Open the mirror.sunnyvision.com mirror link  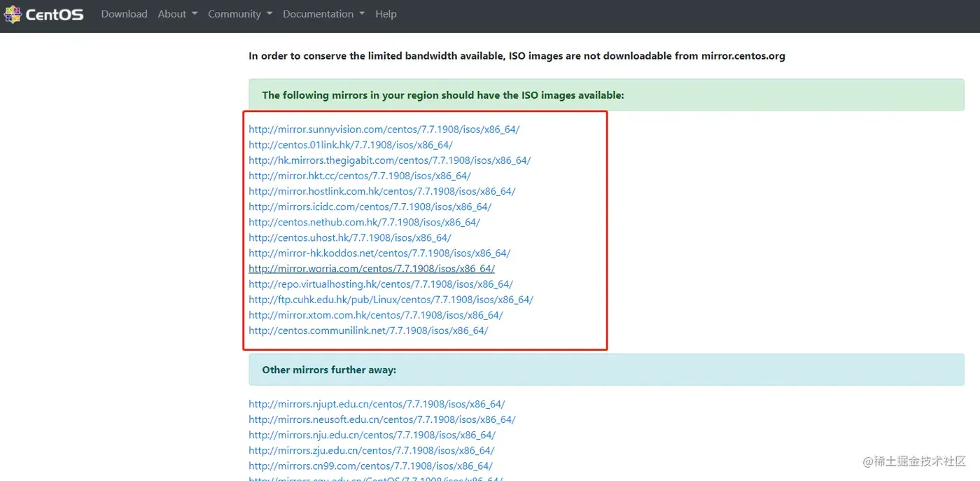(x=384, y=130)
